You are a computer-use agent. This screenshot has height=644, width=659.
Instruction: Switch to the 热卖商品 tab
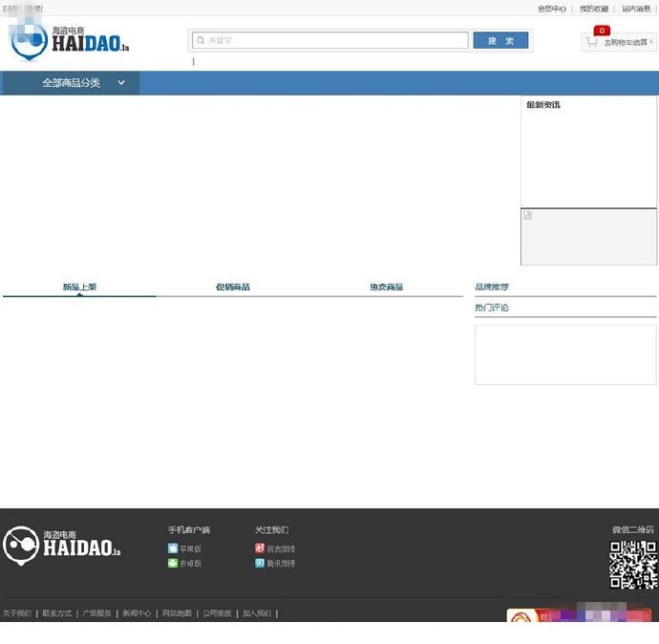[x=386, y=287]
